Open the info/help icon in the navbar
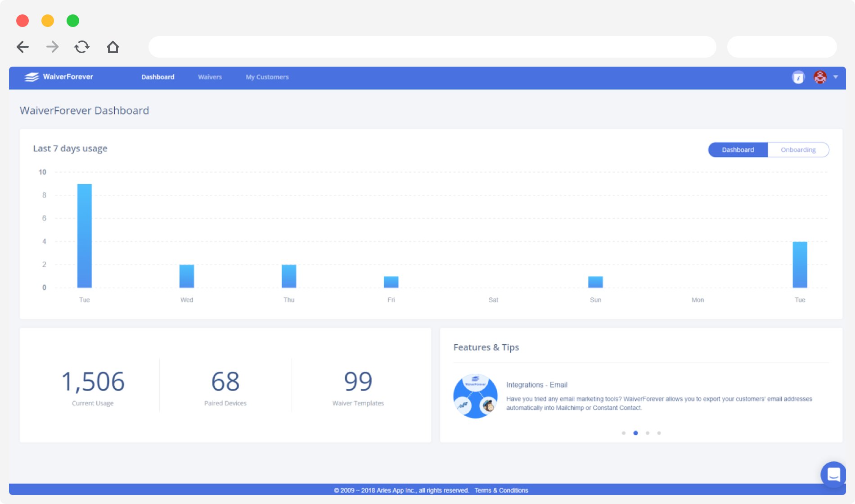The image size is (855, 504). click(x=798, y=77)
